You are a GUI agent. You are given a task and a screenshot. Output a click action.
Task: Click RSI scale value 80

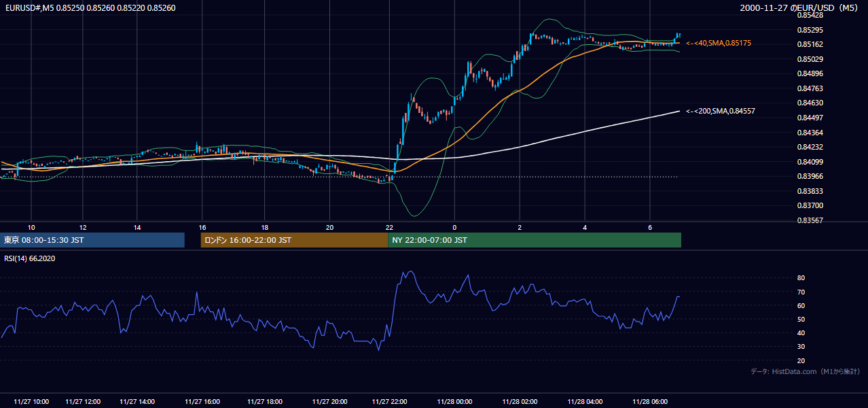click(801, 278)
